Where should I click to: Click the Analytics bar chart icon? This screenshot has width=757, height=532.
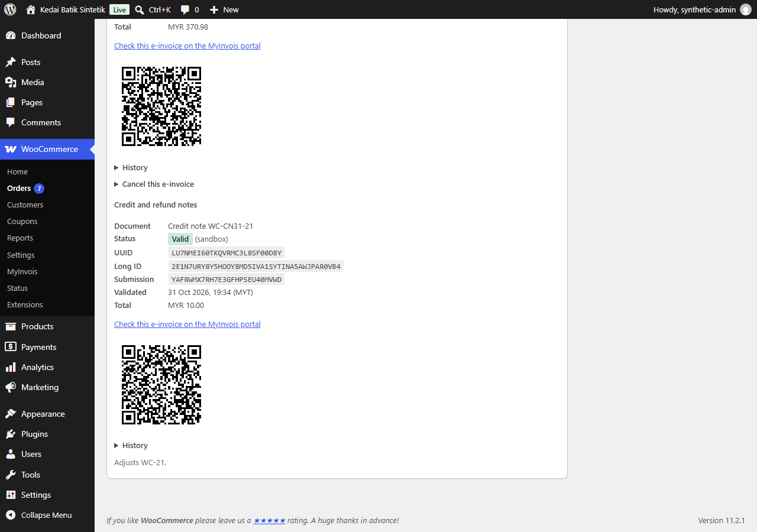click(x=11, y=367)
